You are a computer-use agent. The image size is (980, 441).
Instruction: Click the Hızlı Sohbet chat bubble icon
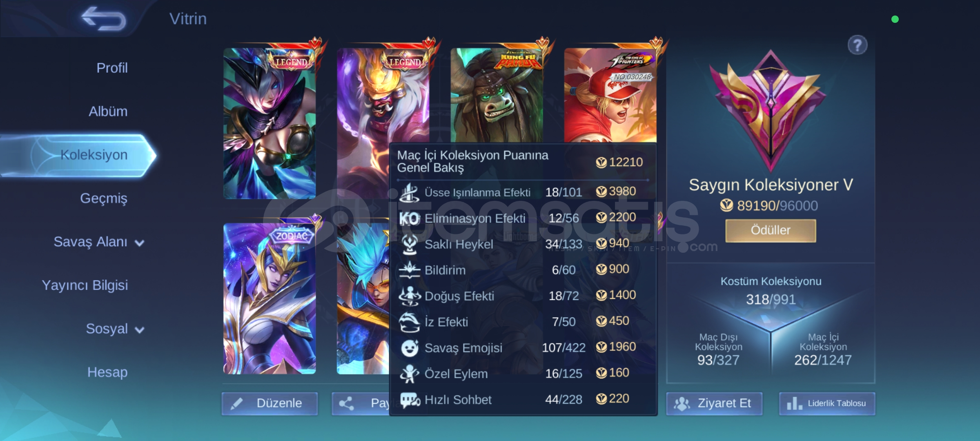click(410, 400)
